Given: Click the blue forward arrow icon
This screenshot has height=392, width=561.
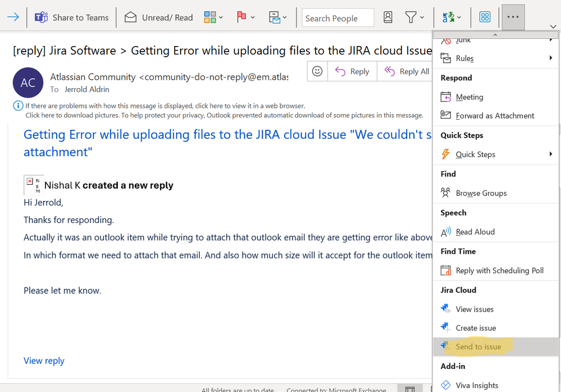Looking at the screenshot, I should [13, 17].
